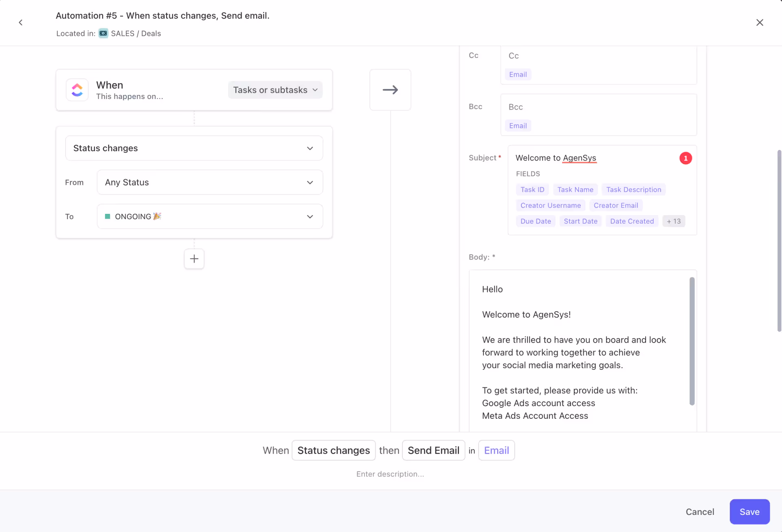Image resolution: width=782 pixels, height=532 pixels.
Task: Add a condition with plus icon
Action: click(x=194, y=259)
